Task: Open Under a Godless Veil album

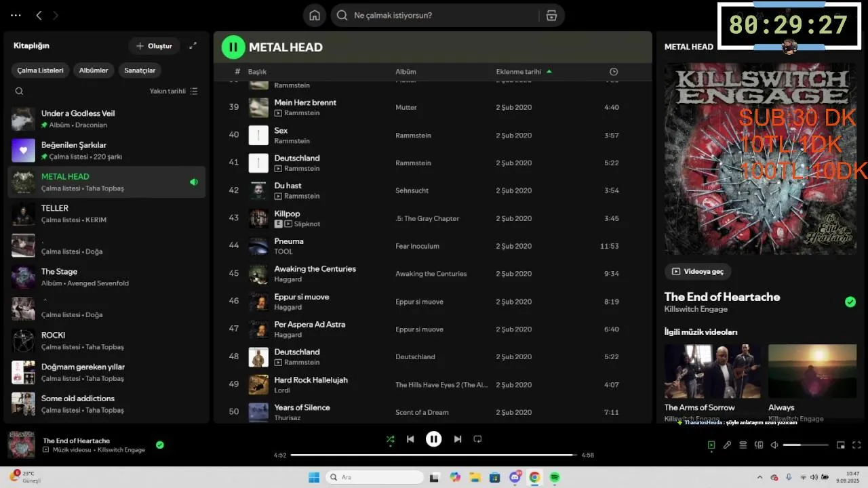Action: [106, 119]
